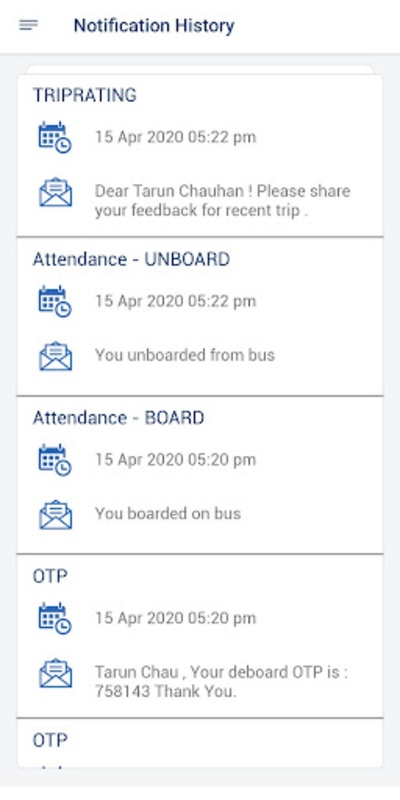
Task: Click calendar icon in the deboard OTP entry
Action: (55, 618)
